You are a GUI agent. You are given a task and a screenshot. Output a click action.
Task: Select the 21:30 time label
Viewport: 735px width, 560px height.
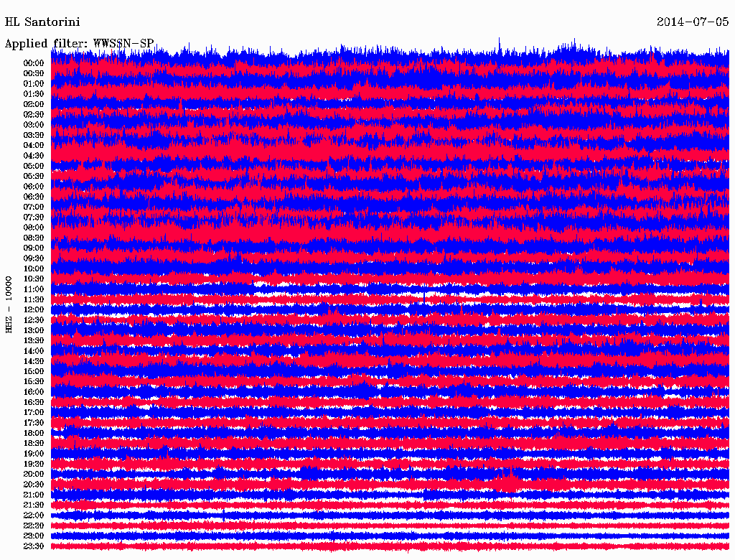click(x=34, y=505)
